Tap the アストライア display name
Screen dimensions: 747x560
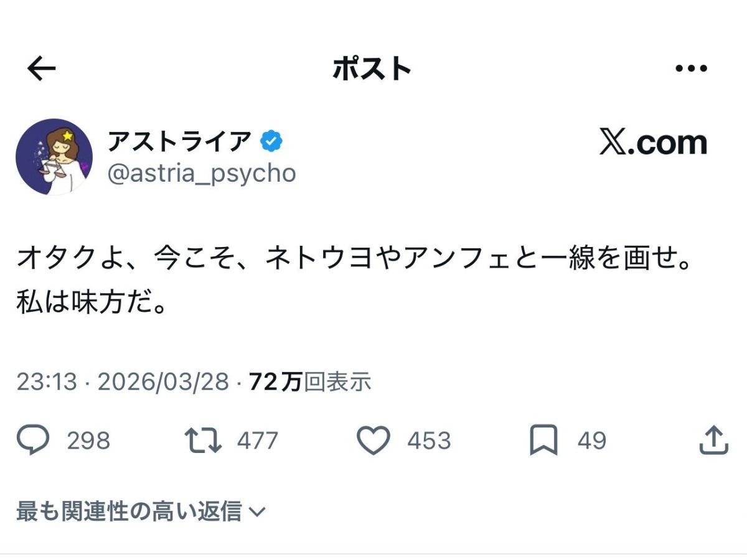pos(179,142)
